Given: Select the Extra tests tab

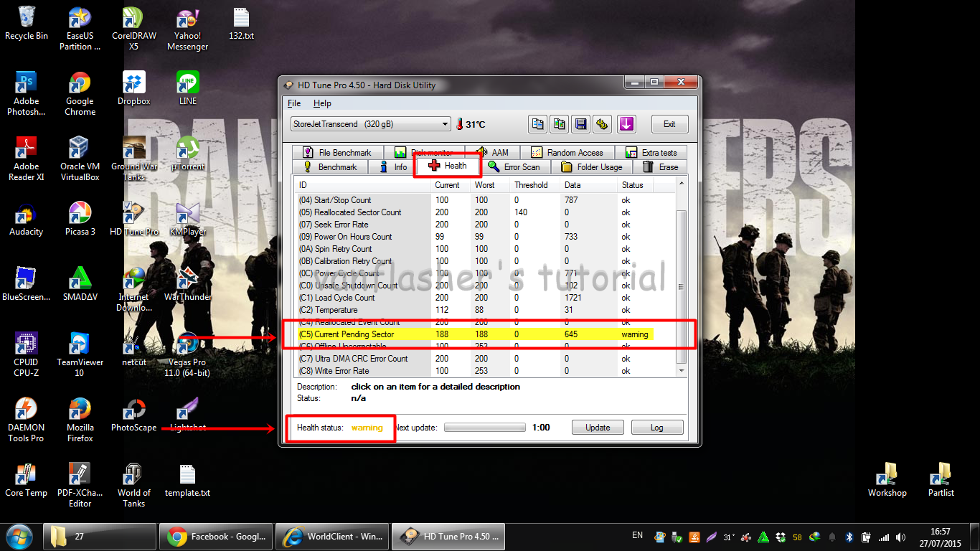Looking at the screenshot, I should 651,153.
